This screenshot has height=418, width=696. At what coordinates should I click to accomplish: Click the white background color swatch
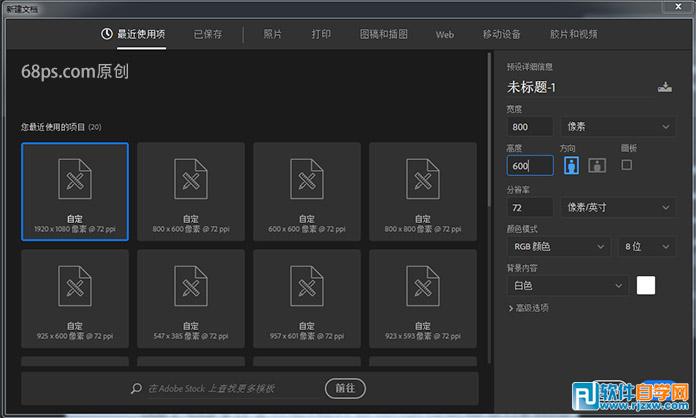pos(646,285)
